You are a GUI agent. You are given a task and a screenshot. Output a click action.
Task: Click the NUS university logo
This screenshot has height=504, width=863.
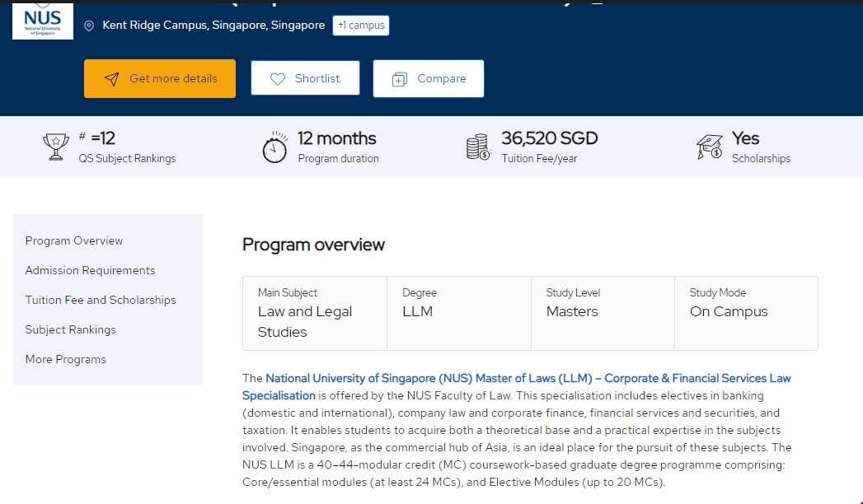pos(42,20)
